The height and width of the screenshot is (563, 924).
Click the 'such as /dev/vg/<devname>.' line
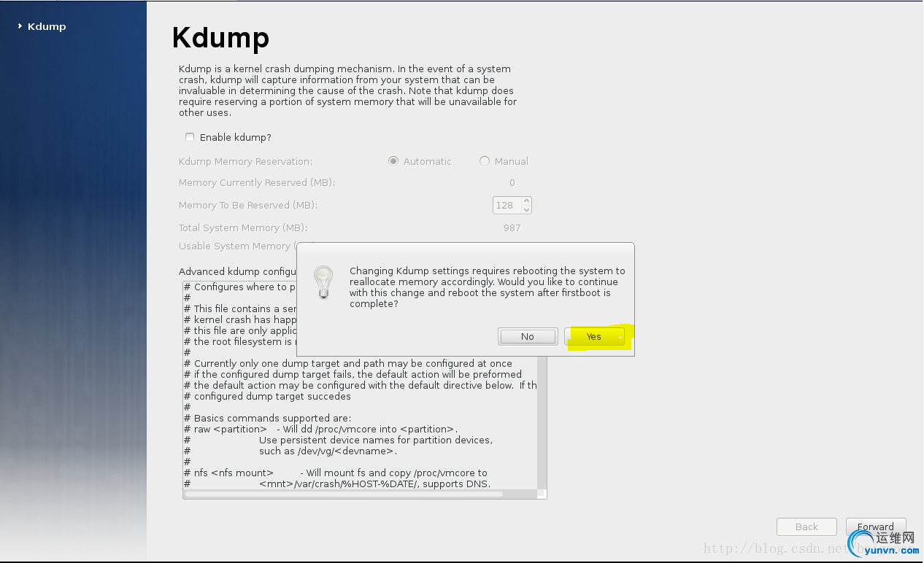pos(328,451)
